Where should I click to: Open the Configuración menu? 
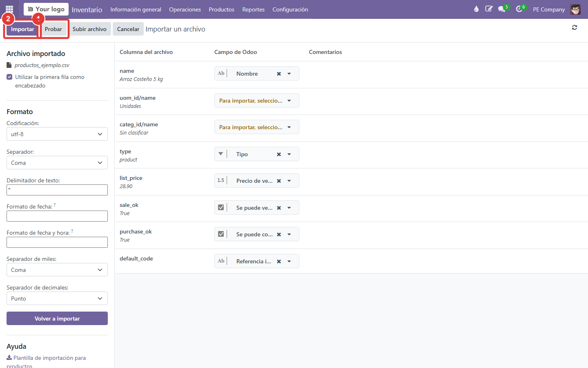(x=290, y=9)
